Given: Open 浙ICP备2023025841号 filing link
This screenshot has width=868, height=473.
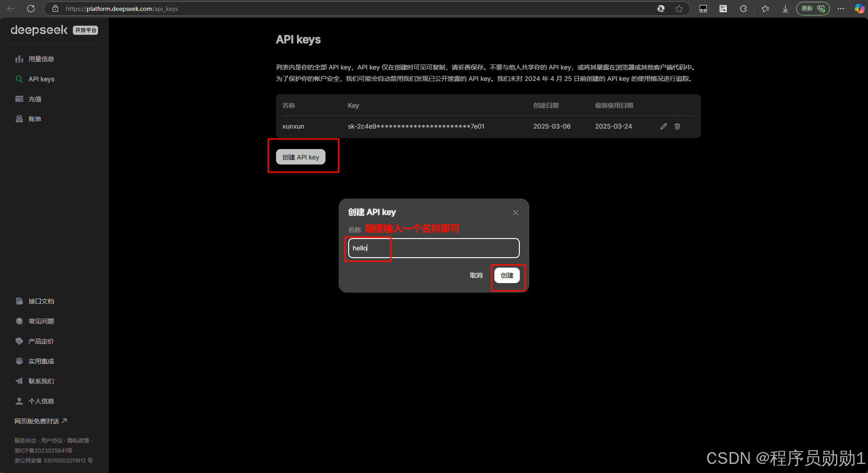Looking at the screenshot, I should pos(43,451).
